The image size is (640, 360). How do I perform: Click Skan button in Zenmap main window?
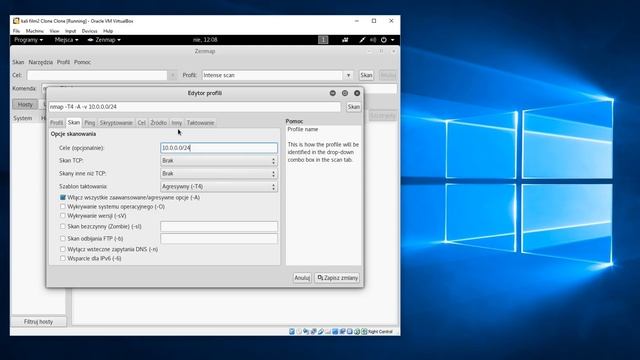(x=366, y=75)
